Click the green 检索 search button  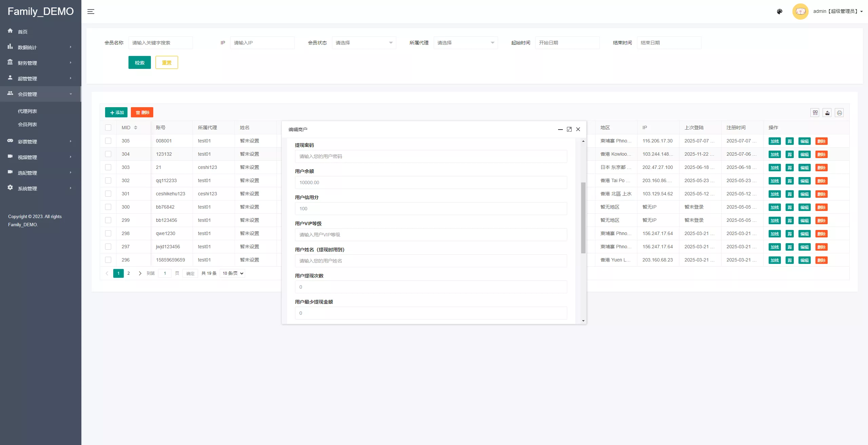[139, 63]
